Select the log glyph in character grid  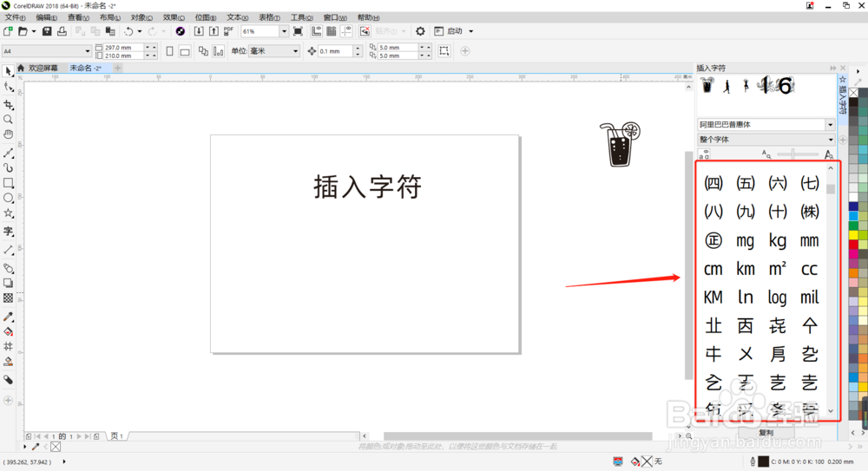(x=777, y=298)
